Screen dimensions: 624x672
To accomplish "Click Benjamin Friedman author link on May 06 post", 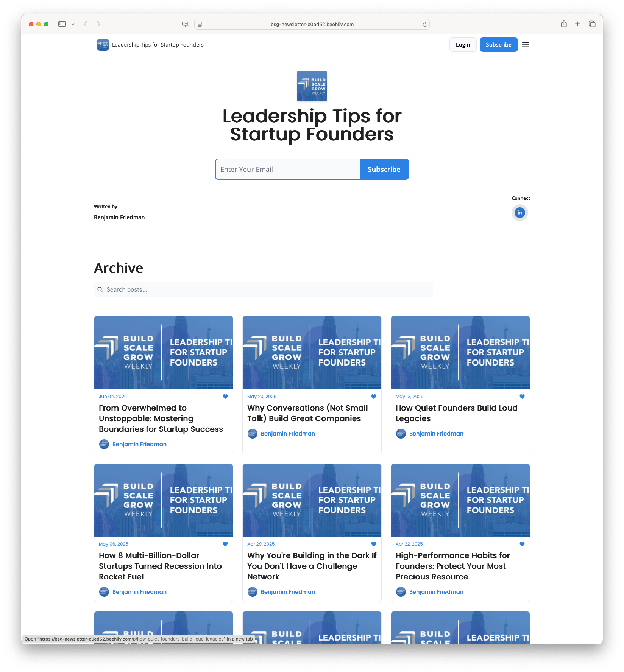I will tap(139, 592).
